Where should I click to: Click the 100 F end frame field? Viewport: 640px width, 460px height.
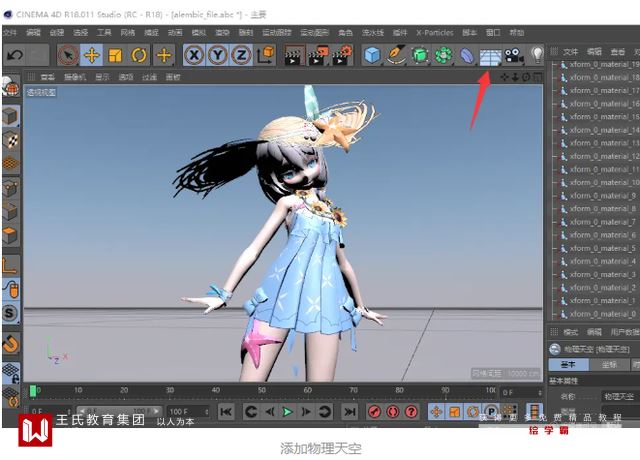tap(189, 411)
